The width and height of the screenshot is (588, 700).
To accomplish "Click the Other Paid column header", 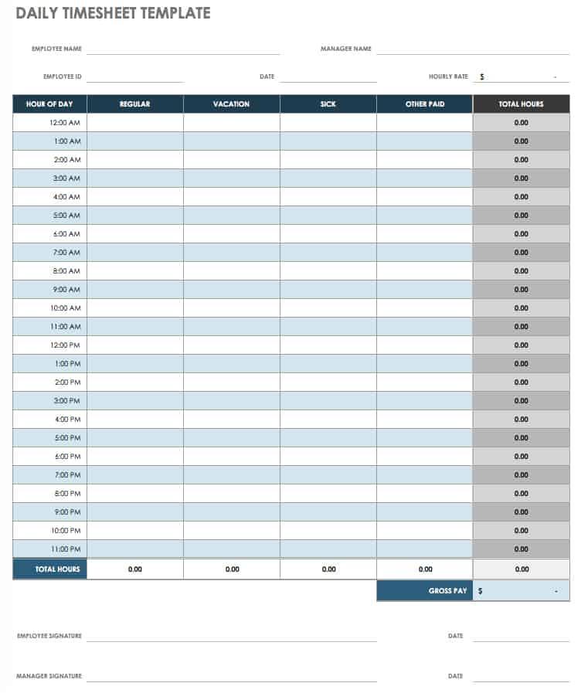I will (425, 104).
